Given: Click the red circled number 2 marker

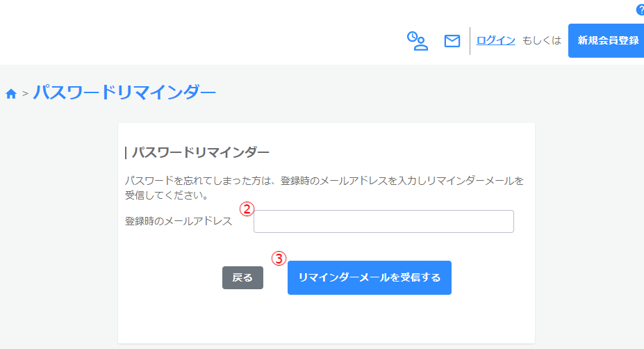Looking at the screenshot, I should point(245,207).
